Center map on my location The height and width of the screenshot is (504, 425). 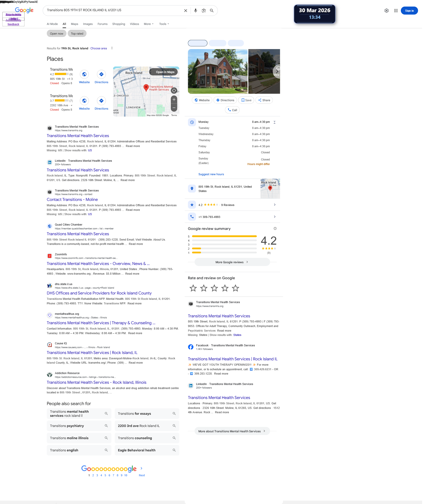pyautogui.click(x=174, y=91)
